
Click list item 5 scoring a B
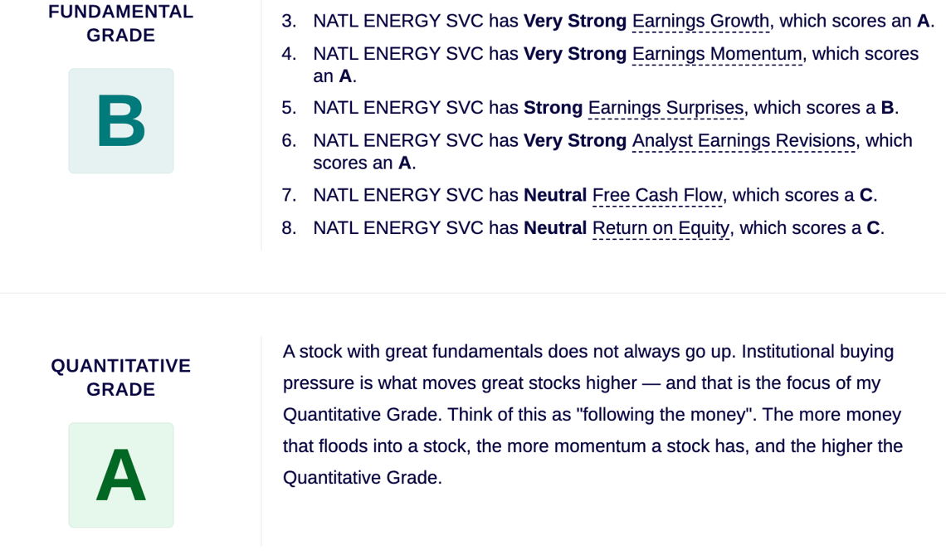pyautogui.click(x=590, y=108)
